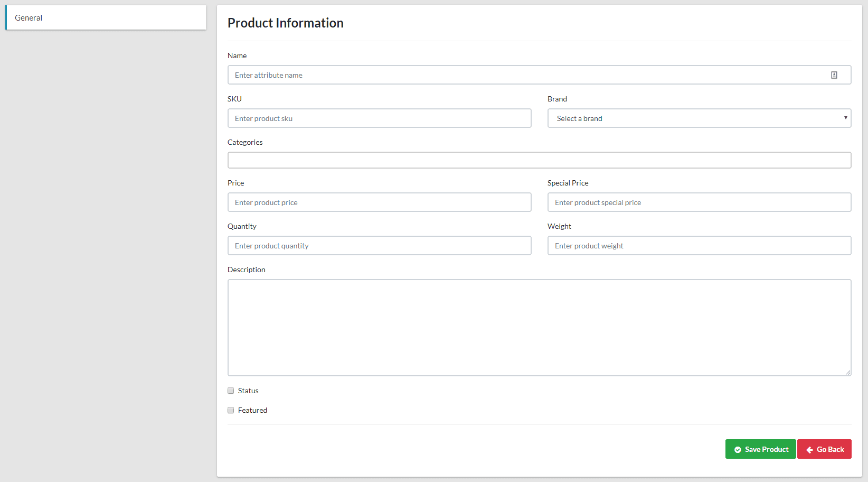This screenshot has height=482, width=868.
Task: Click the Name field label
Action: click(237, 55)
